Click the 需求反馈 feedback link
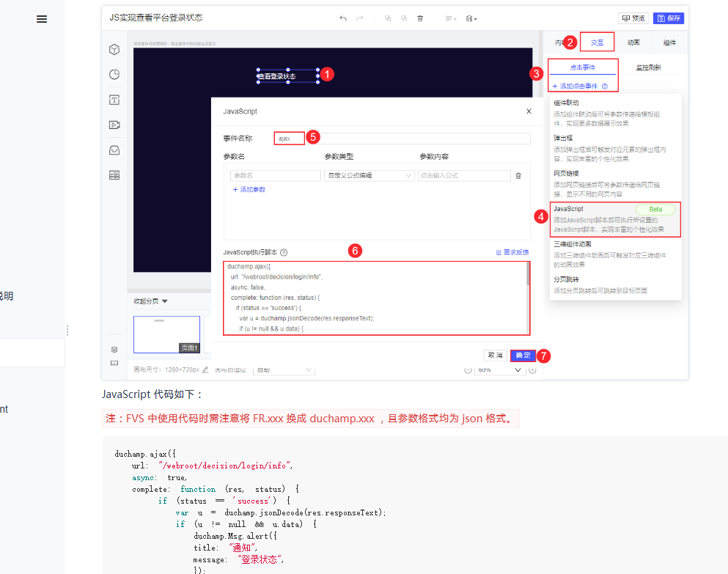Viewport: 728px width, 574px height. coord(512,252)
